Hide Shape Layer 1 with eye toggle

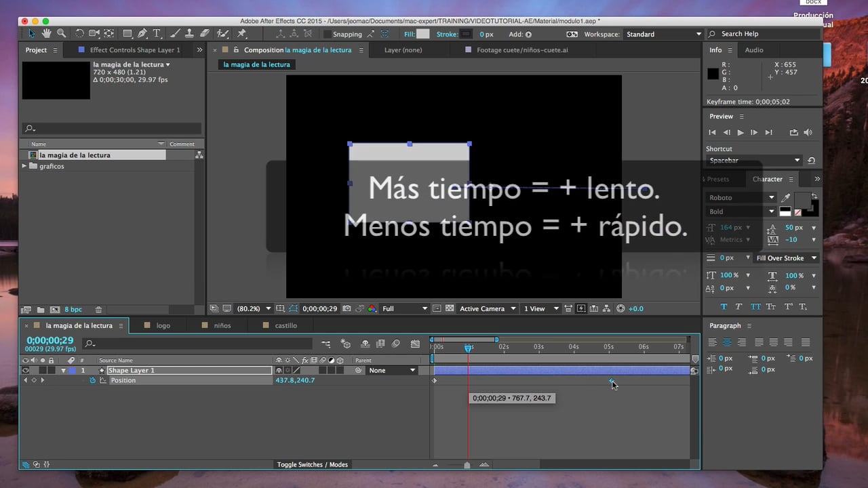coord(25,371)
